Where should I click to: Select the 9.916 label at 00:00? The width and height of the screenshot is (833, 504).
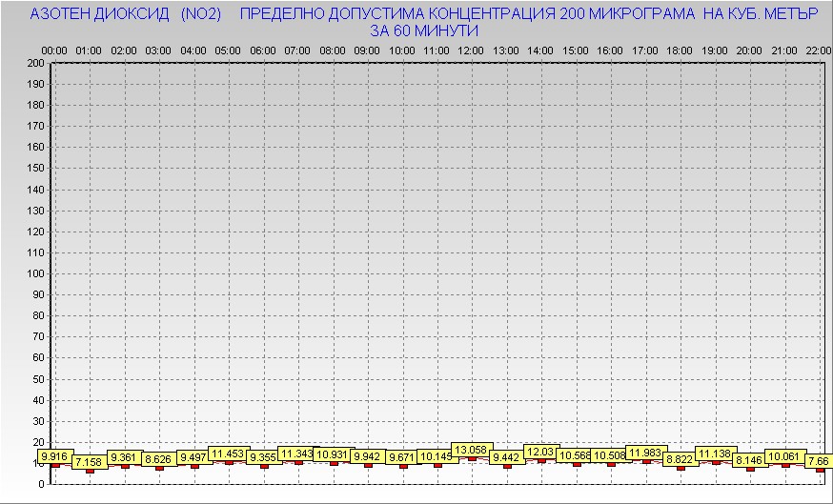(56, 457)
